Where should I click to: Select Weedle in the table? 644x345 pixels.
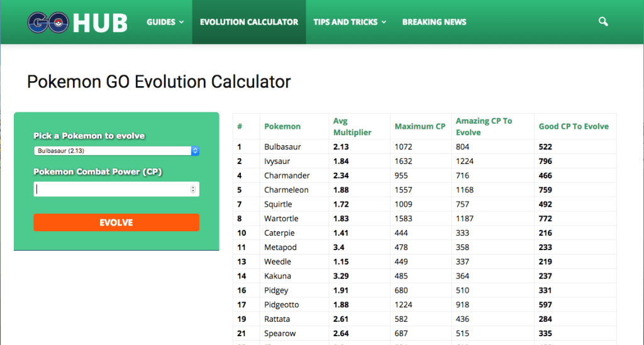(x=277, y=261)
